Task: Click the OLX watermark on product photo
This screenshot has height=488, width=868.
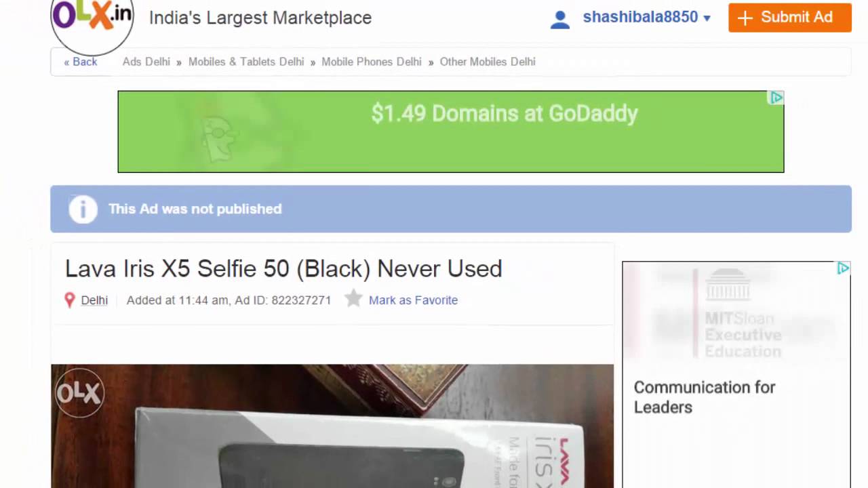Action: coord(79,393)
